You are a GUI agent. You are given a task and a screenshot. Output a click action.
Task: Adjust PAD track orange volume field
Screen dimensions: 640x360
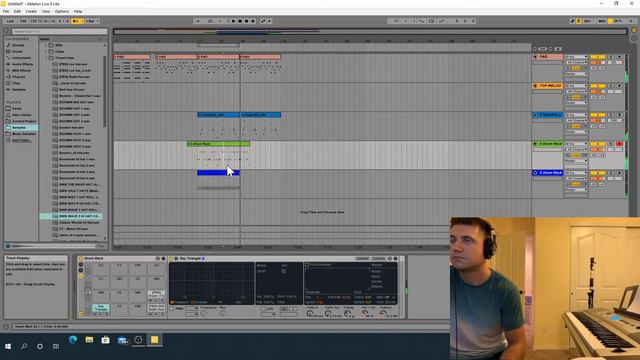tap(598, 62)
